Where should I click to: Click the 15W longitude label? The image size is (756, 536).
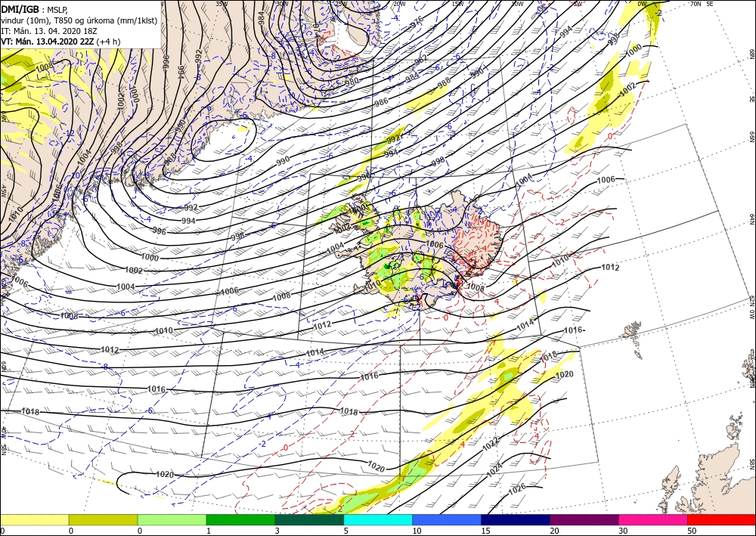(x=457, y=4)
